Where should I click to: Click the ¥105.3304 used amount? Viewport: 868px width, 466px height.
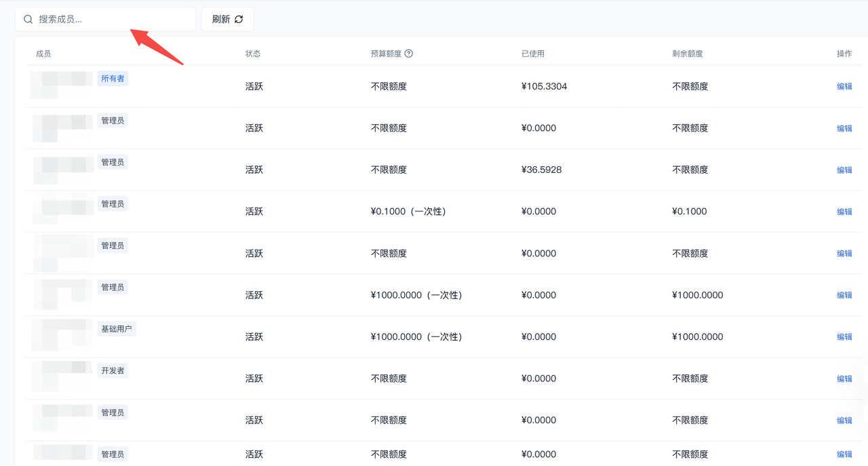[x=545, y=86]
